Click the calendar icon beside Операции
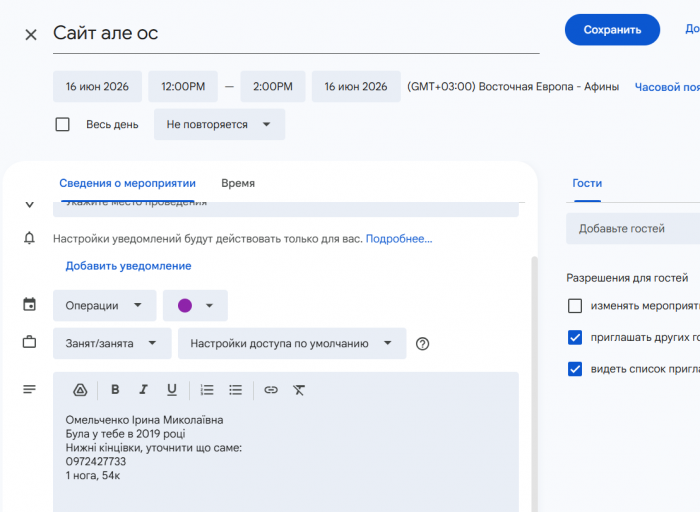The image size is (700, 512). coord(29,304)
